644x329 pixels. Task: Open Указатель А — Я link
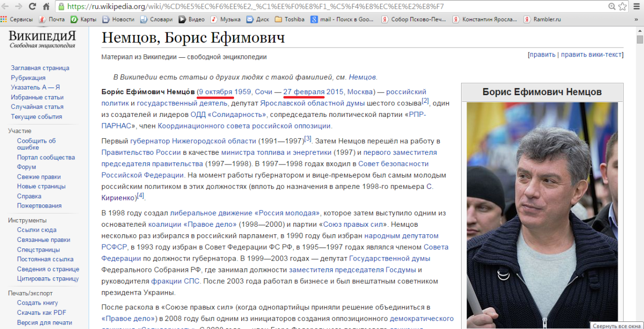35,87
